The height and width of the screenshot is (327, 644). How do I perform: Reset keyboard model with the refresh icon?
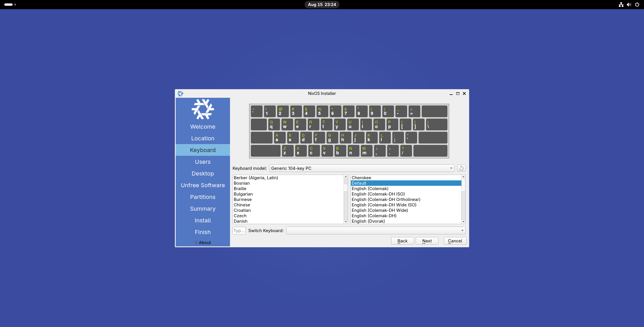point(461,168)
